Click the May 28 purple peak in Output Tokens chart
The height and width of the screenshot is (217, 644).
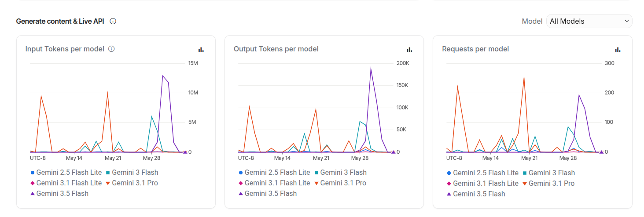(371, 68)
